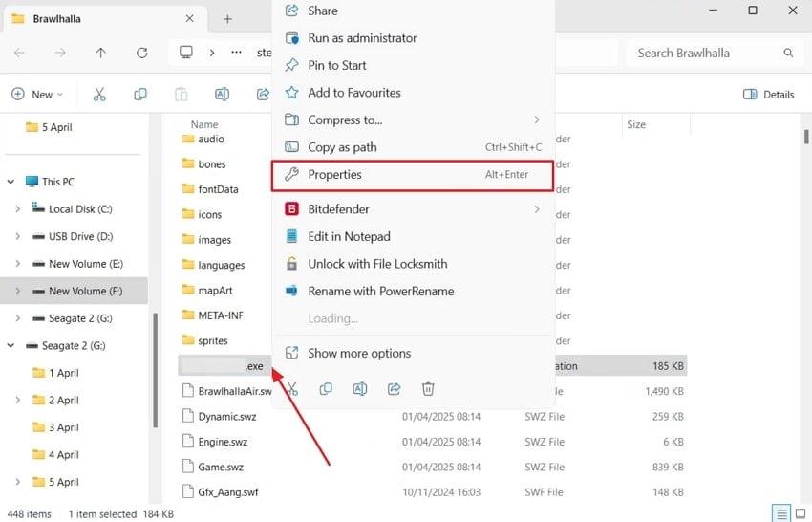Viewport: 812px width, 522px height.
Task: Open the New dropdown menu
Action: pyautogui.click(x=37, y=95)
